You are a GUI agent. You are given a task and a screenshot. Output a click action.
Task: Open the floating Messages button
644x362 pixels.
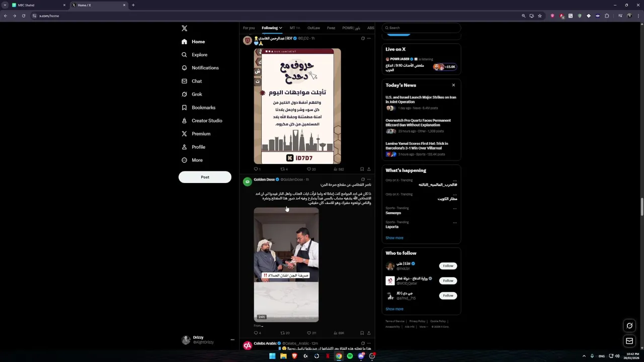click(629, 341)
